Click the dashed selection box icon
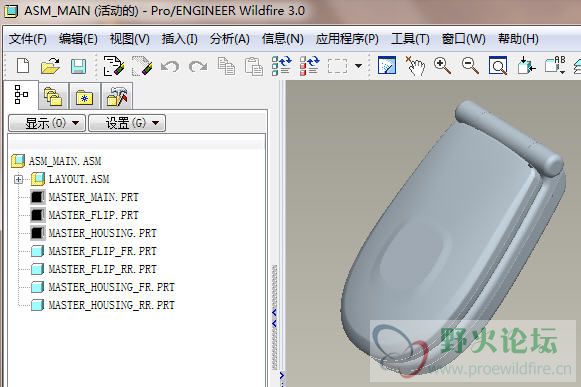The width and height of the screenshot is (581, 387). pos(338,66)
